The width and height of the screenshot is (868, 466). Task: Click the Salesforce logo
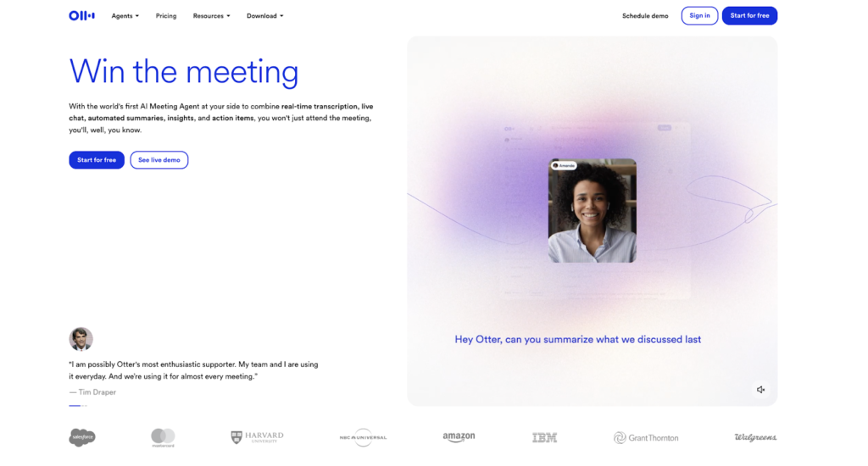tap(82, 437)
